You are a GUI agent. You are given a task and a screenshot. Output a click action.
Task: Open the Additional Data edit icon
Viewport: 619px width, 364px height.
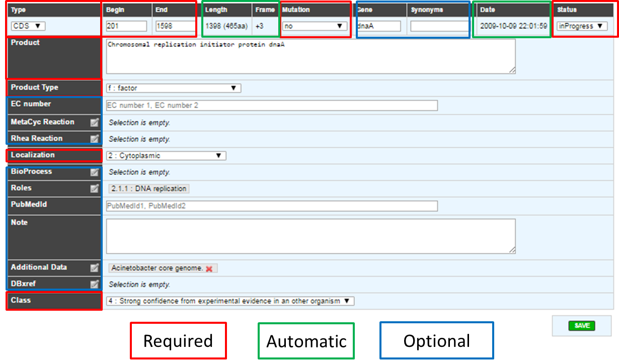click(94, 268)
